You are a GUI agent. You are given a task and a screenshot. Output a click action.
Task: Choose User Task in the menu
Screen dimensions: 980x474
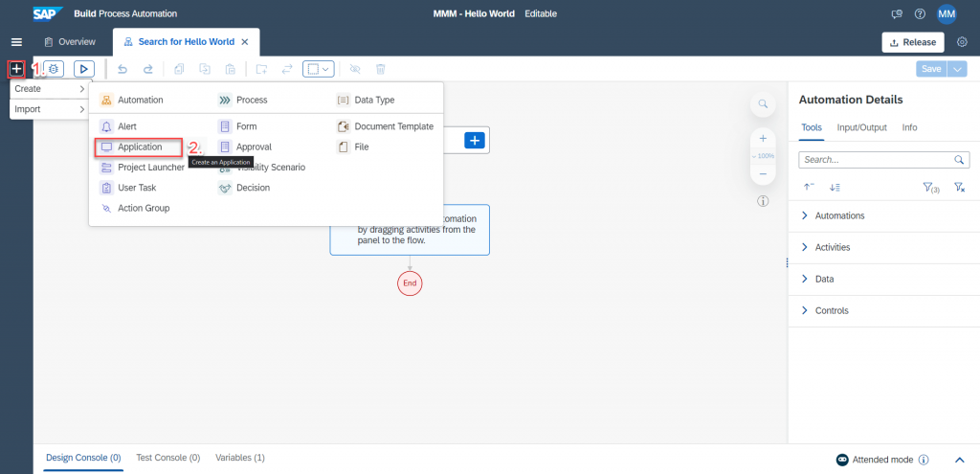pyautogui.click(x=128, y=188)
